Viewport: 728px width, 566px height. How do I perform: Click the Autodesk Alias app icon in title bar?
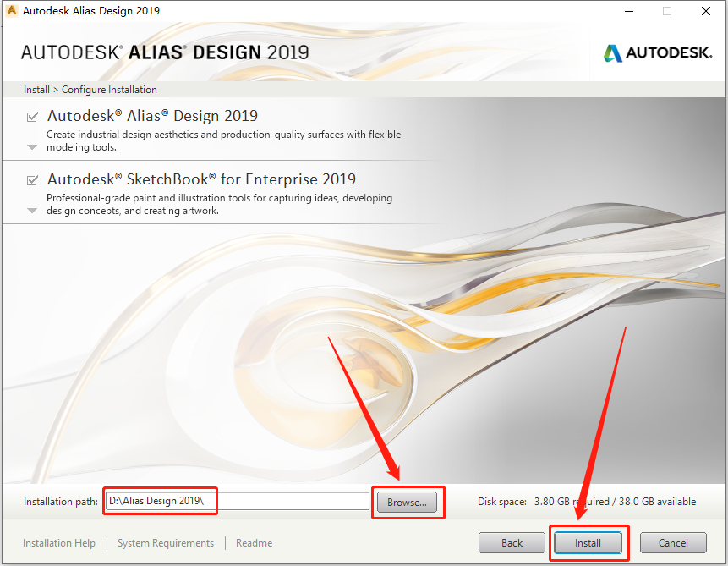(x=12, y=10)
